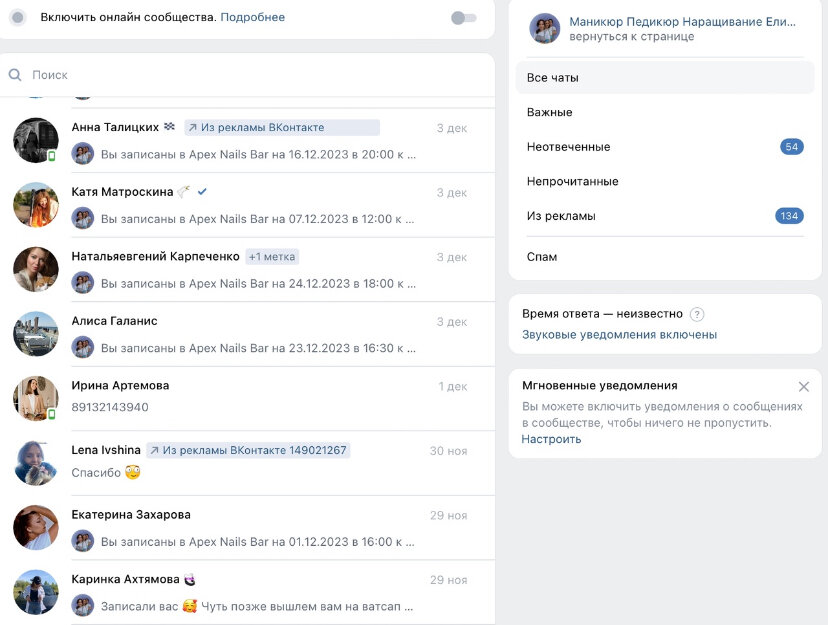Image resolution: width=828 pixels, height=625 pixels.
Task: Open Lena Ivshina avatar
Action: [x=35, y=463]
